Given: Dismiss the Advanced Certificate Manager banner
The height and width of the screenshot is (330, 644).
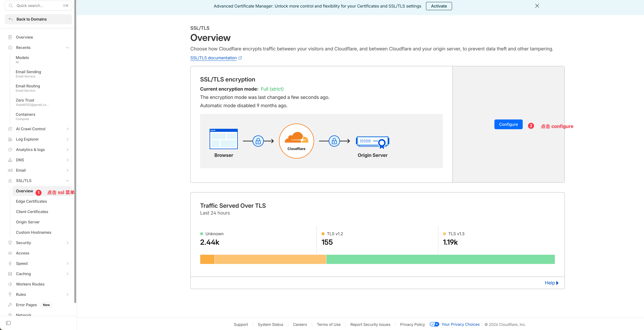Looking at the screenshot, I should [x=537, y=6].
